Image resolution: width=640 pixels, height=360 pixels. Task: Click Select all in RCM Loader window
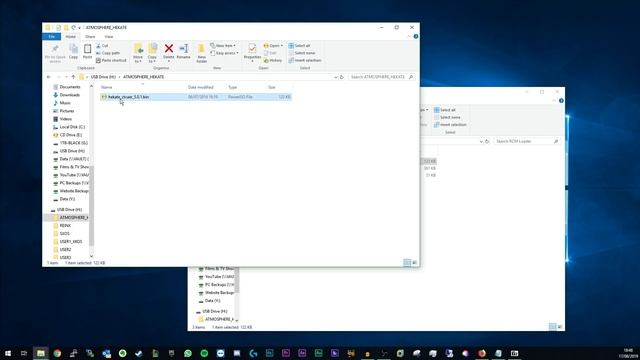click(x=445, y=110)
